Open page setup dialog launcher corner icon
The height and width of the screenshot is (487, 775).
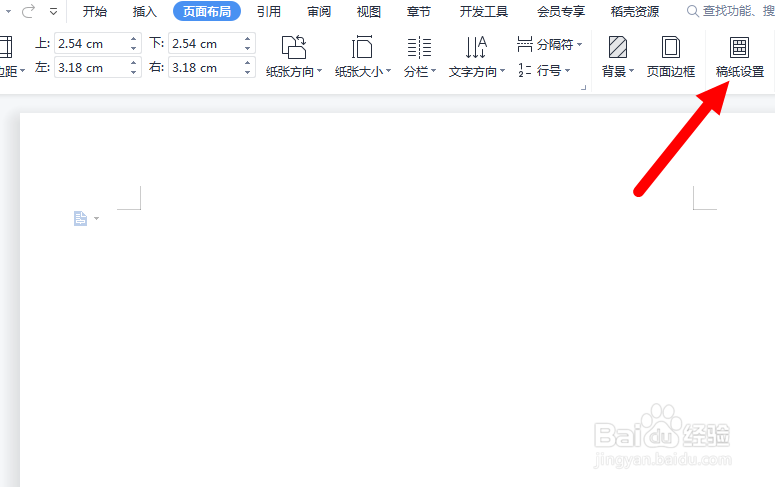[x=584, y=88]
